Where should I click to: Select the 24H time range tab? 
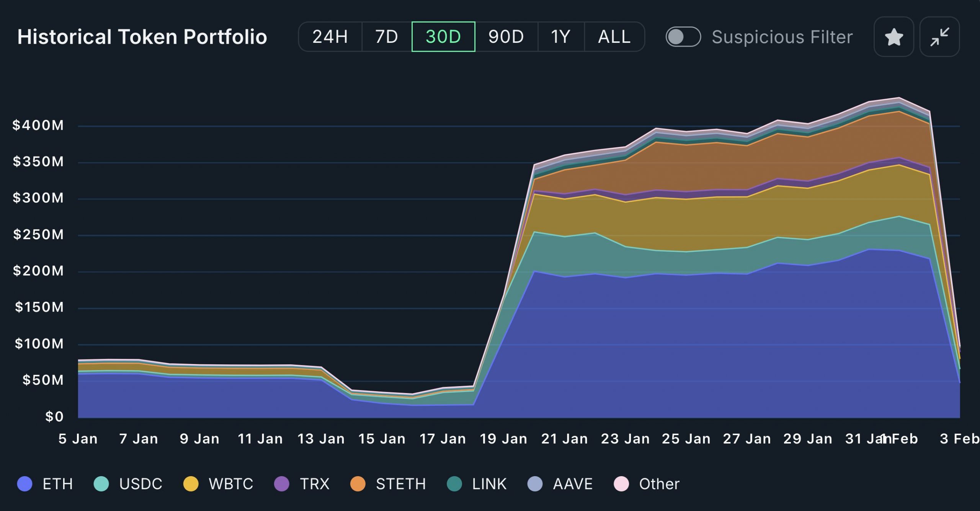click(330, 37)
